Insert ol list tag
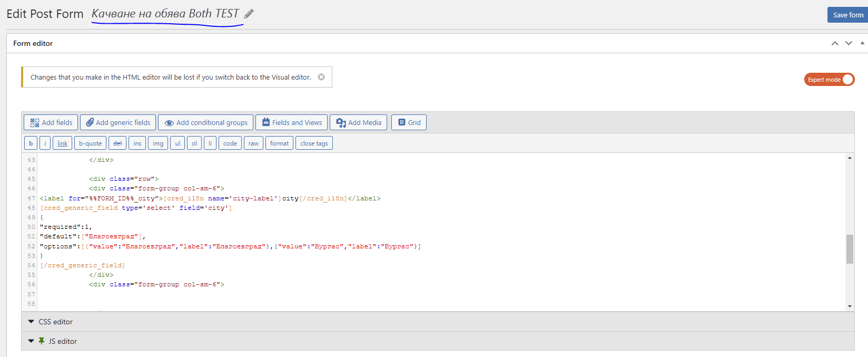Viewport: 868px width, 357px height. tap(194, 143)
